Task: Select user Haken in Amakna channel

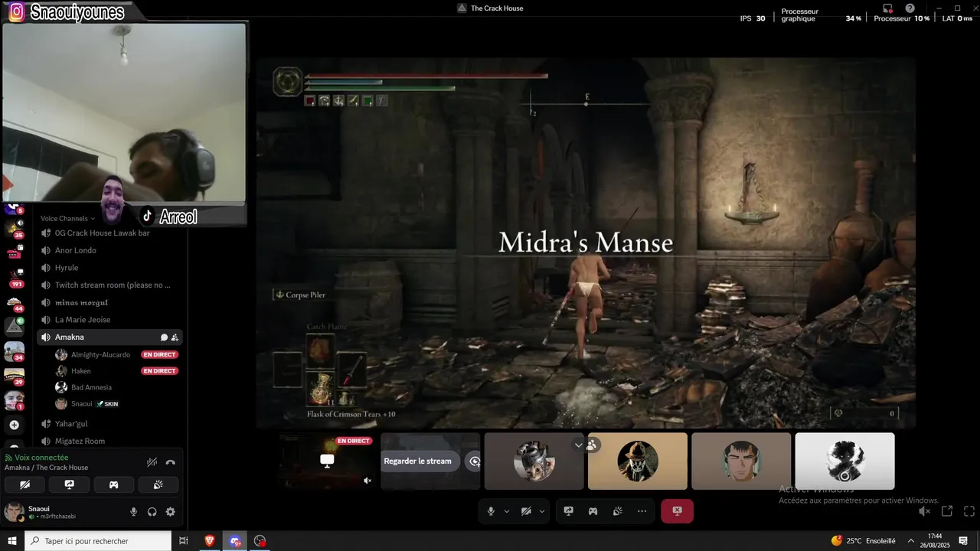Action: 80,371
